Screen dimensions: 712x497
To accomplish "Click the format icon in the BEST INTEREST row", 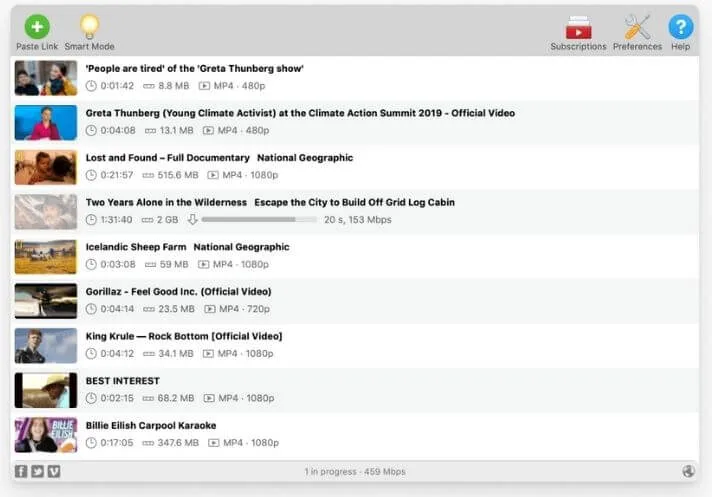I will click(209, 398).
